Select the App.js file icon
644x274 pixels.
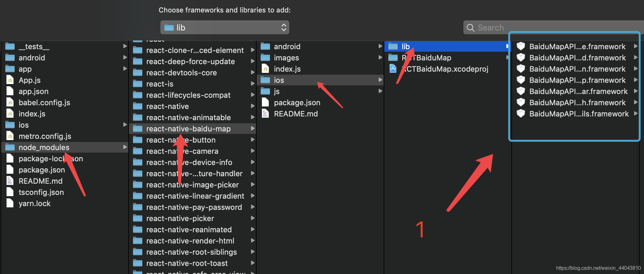pyautogui.click(x=10, y=80)
